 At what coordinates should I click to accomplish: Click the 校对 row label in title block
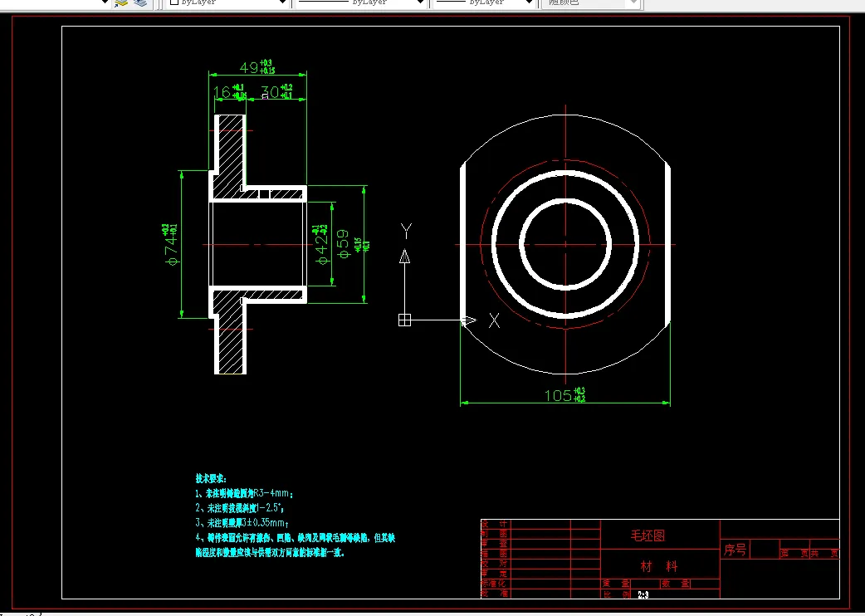click(x=495, y=564)
